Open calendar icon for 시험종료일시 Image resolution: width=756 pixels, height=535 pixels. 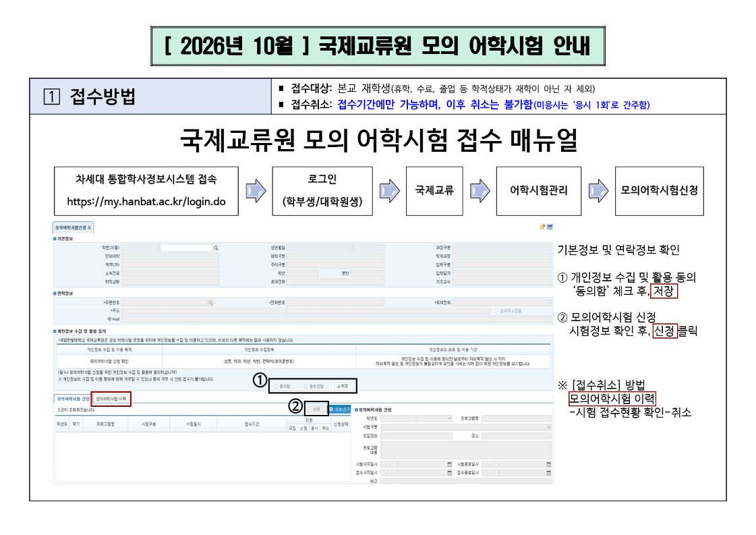tap(549, 465)
